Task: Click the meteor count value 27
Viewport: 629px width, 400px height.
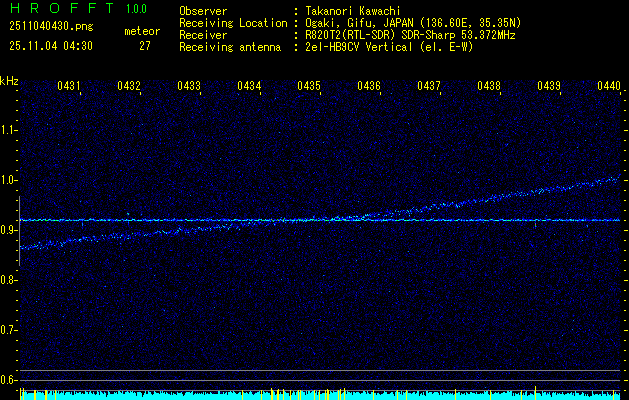Action: [145, 46]
